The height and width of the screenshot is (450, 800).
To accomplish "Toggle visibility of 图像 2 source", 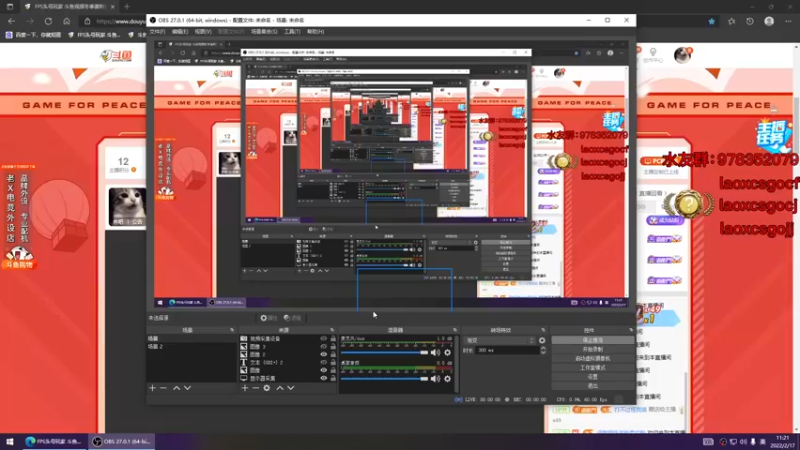I will pos(323,354).
